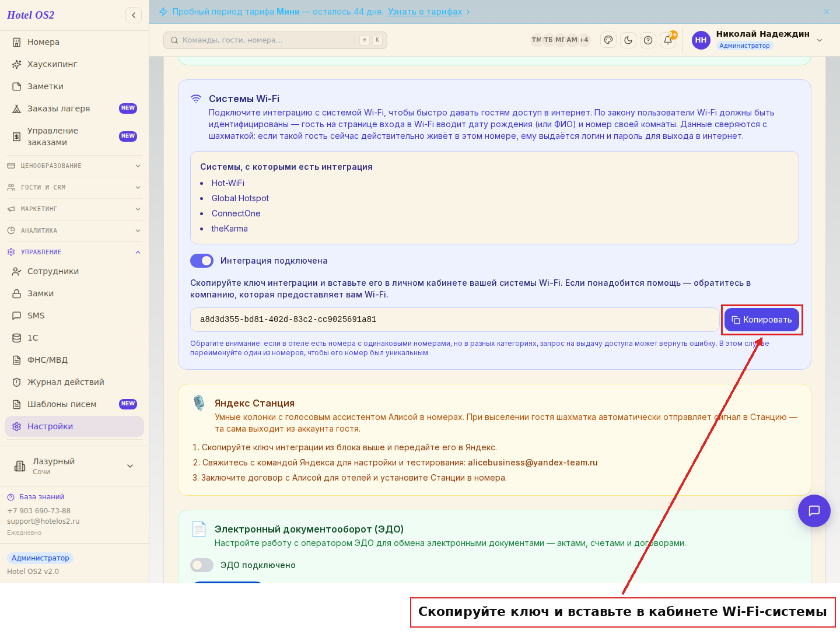Viewport: 840px width, 641px height.
Task: Expand the Гости и CRM section
Action: [74, 188]
